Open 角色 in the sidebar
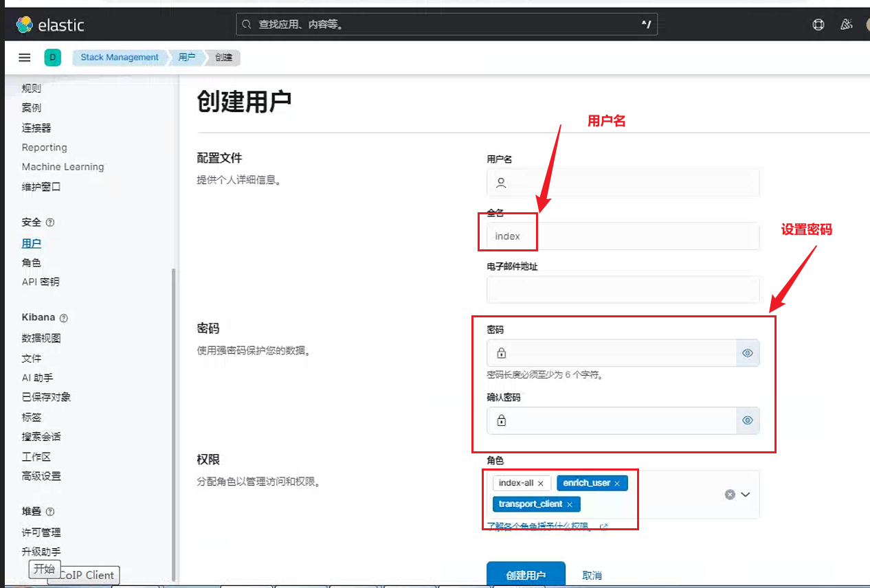 32,263
